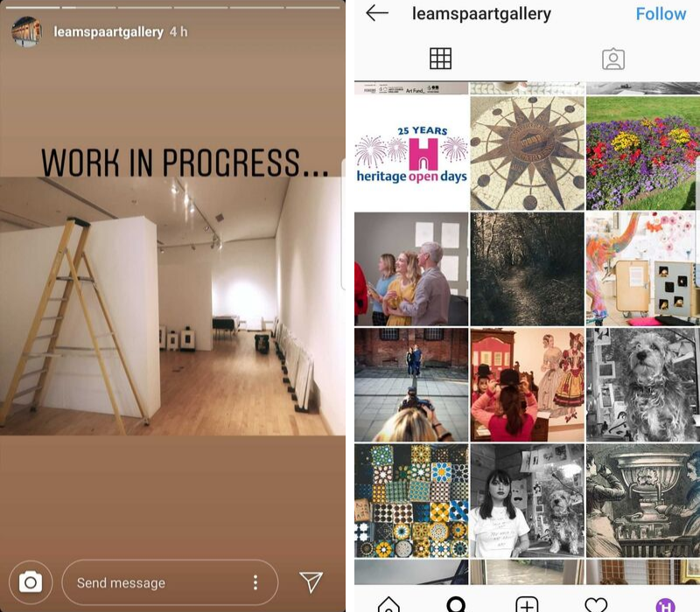
Task: Focus the Send message field
Action: point(170,582)
